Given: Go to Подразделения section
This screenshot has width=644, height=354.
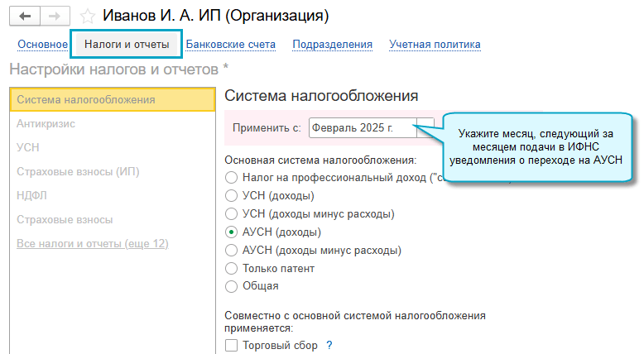Looking at the screenshot, I should pyautogui.click(x=332, y=45).
